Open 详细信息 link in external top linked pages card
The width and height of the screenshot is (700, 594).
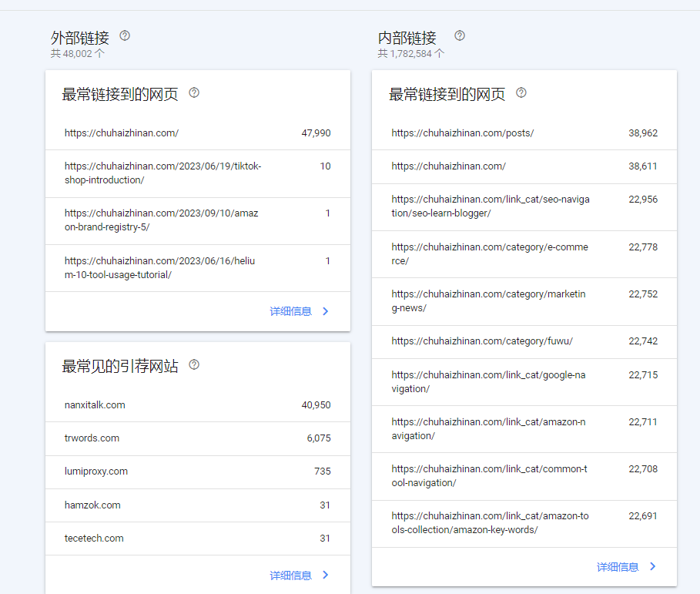tap(290, 311)
